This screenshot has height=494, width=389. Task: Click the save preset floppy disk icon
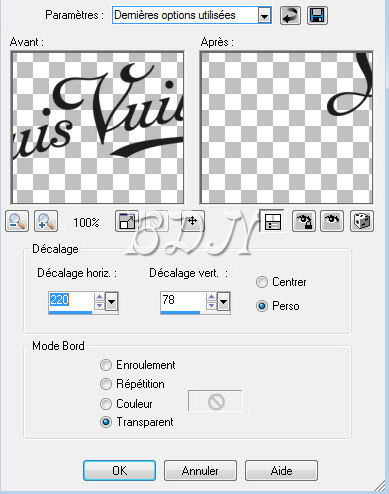[x=317, y=15]
